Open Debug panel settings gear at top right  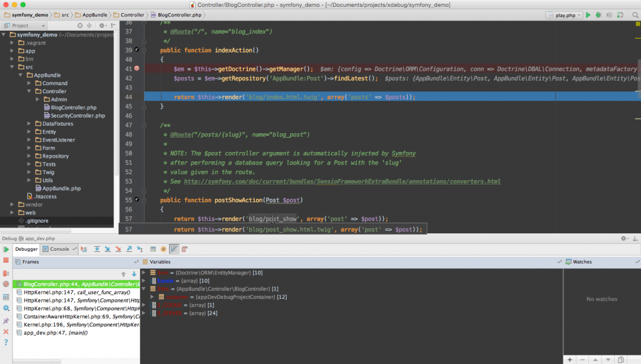click(x=623, y=238)
